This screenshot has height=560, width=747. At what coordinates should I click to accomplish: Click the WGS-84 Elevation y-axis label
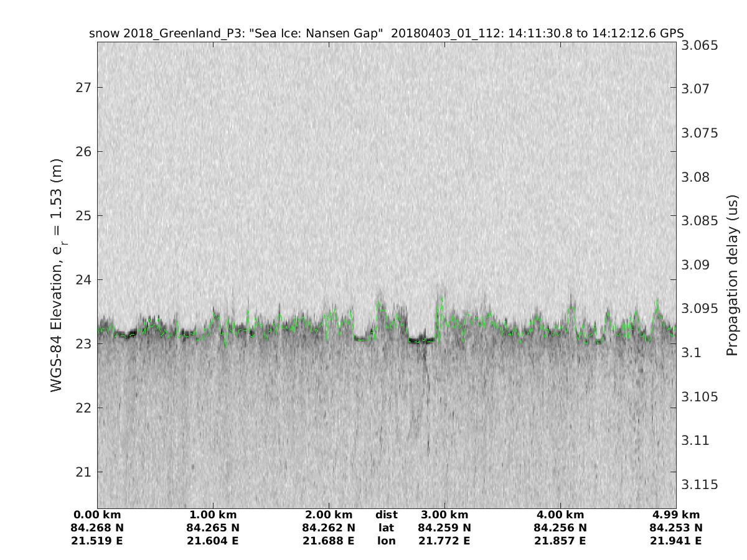coord(57,274)
